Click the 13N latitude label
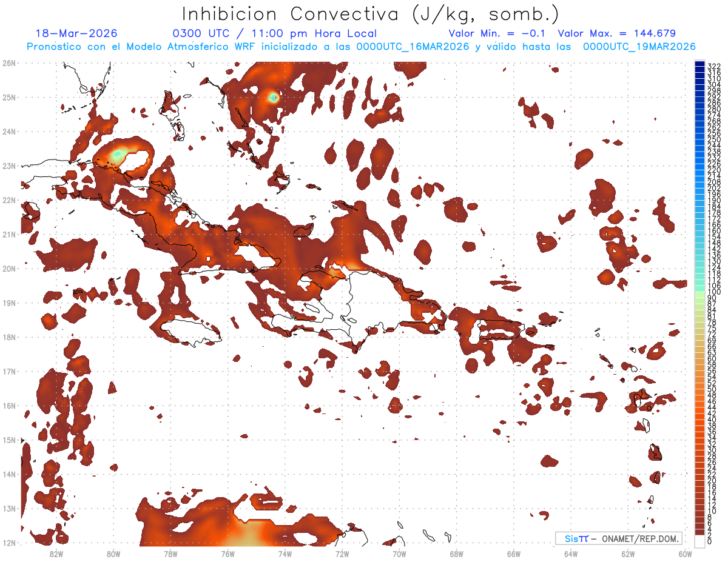 coord(8,509)
